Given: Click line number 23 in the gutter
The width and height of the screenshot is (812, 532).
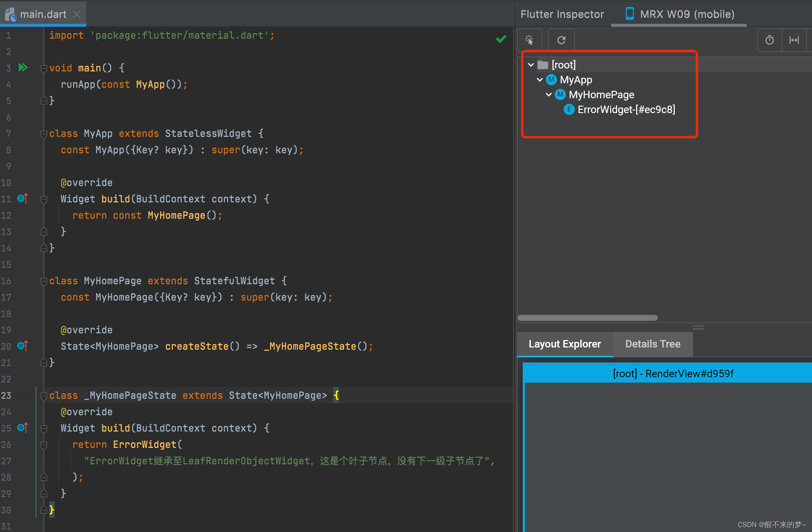Looking at the screenshot, I should coord(6,395).
